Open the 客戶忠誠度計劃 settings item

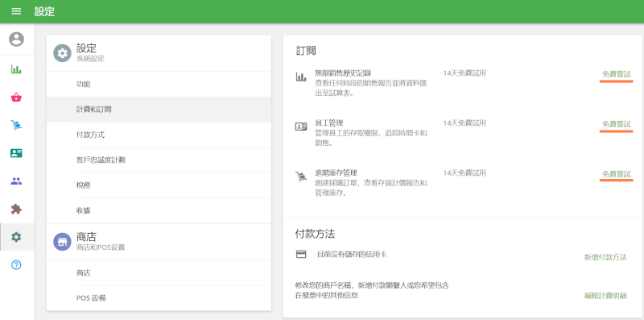(159, 160)
